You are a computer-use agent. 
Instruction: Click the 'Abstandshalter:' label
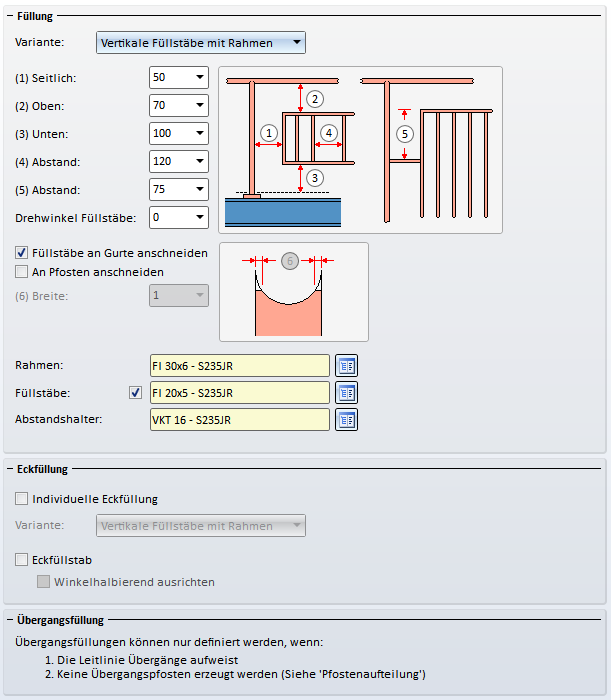click(x=58, y=419)
